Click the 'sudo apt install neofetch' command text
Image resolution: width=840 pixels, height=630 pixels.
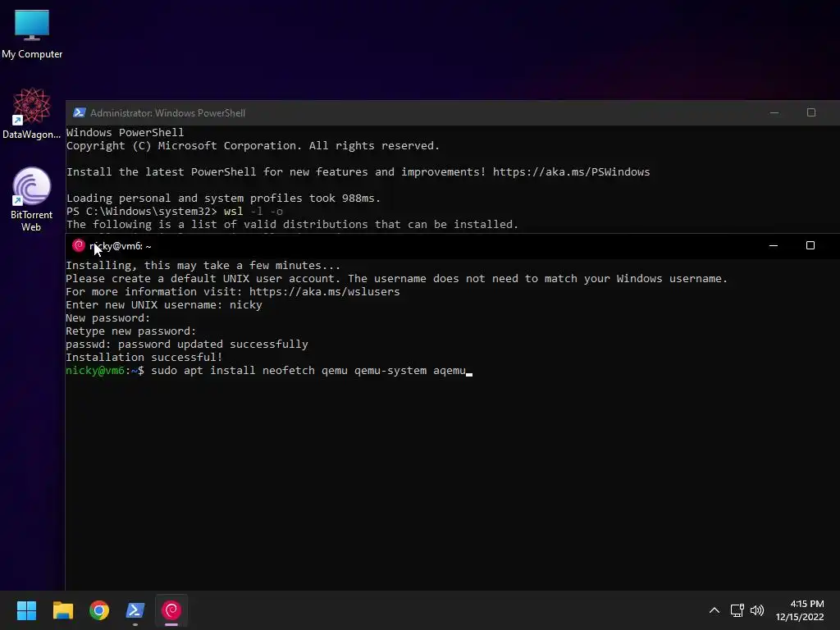click(x=233, y=371)
